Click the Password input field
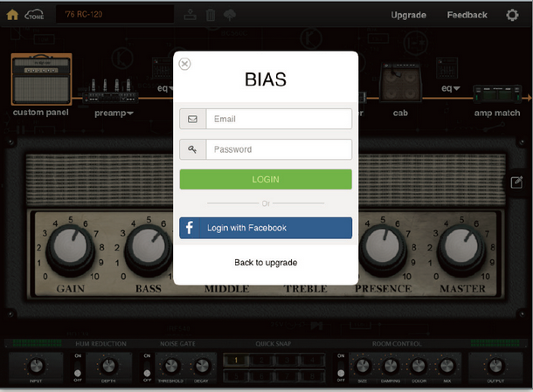The image size is (533, 392). pos(279,149)
